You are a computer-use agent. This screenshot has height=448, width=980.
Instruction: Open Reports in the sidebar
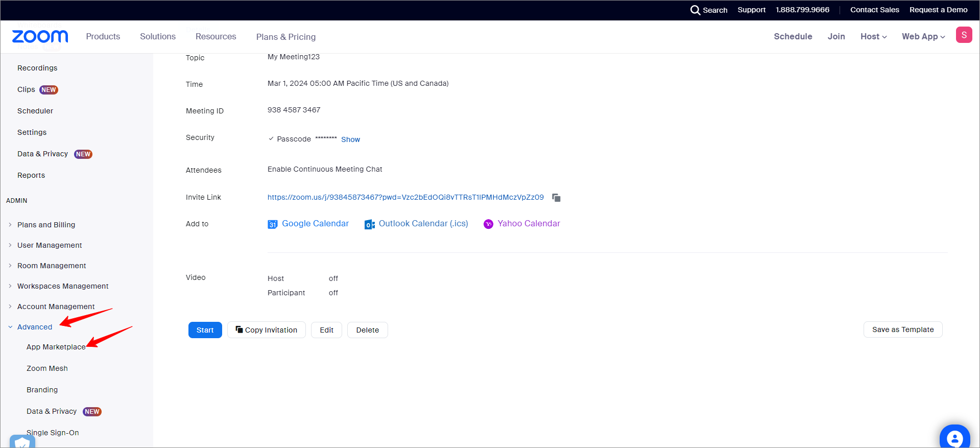31,175
